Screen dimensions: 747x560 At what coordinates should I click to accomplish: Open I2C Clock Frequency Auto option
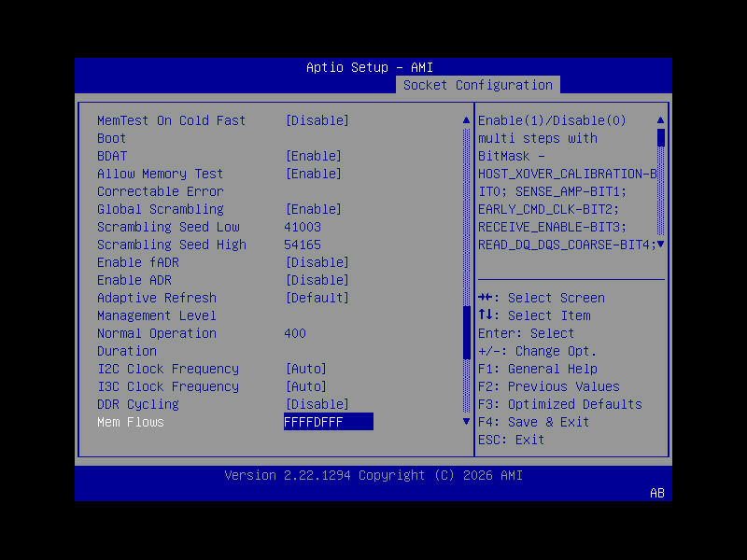(x=306, y=369)
